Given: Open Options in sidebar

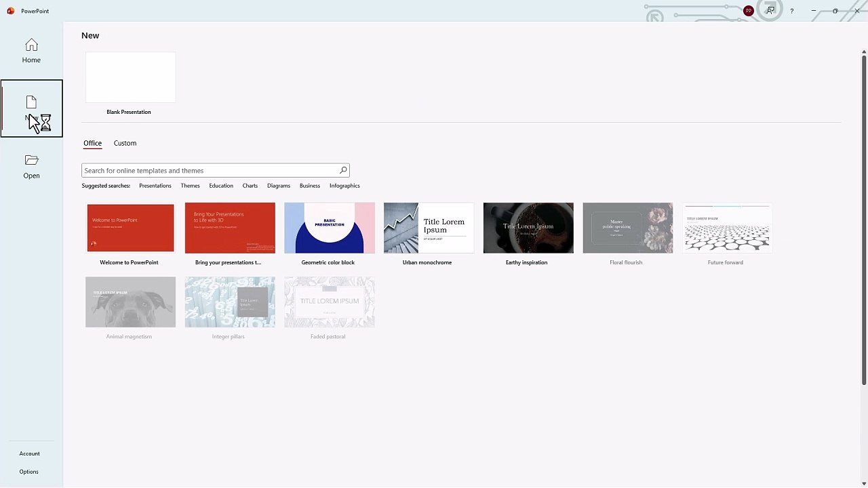Looking at the screenshot, I should (x=29, y=472).
